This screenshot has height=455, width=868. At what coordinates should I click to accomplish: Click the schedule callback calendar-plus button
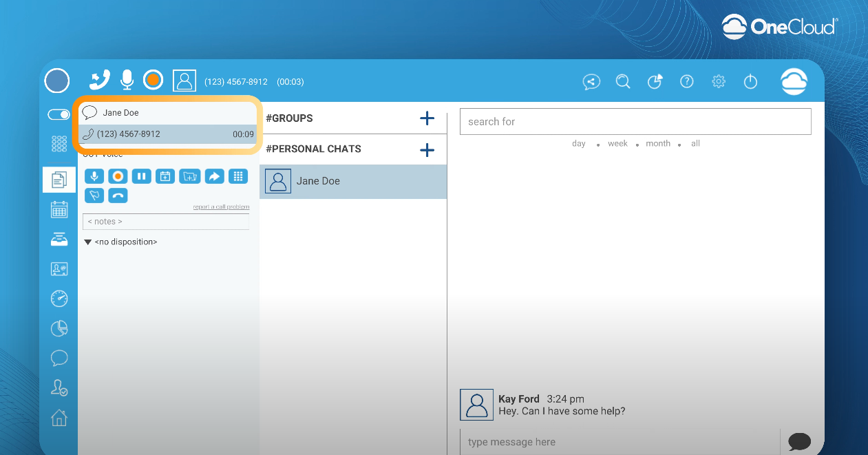click(x=165, y=177)
